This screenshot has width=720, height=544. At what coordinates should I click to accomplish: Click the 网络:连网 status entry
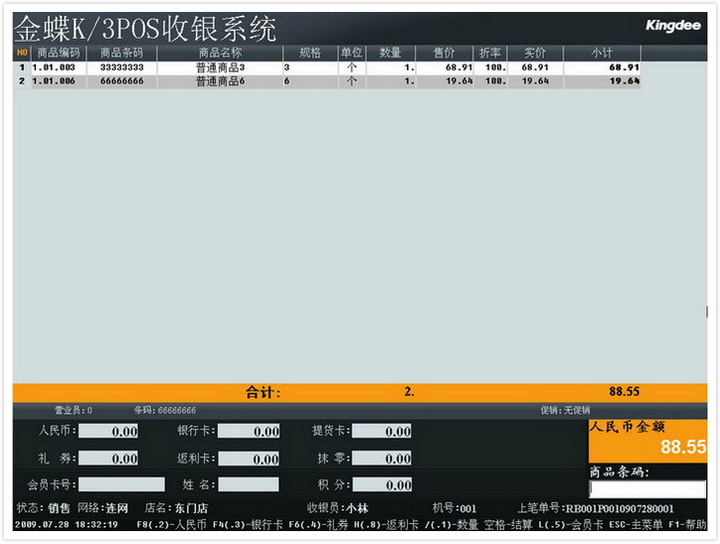point(102,508)
